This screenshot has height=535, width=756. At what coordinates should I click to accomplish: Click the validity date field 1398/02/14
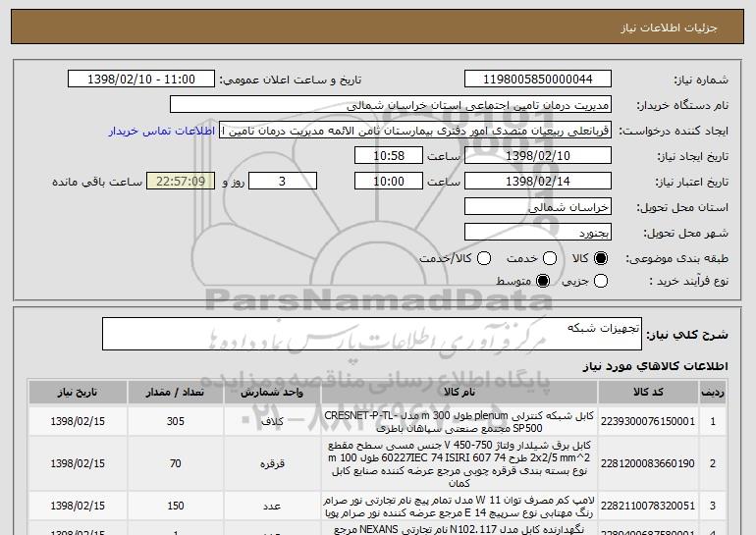coord(538,182)
